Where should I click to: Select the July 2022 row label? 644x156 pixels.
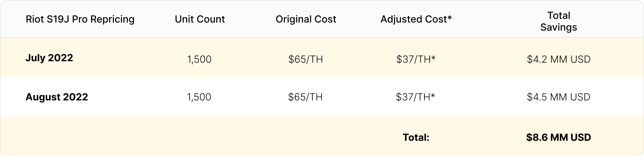[x=49, y=58]
